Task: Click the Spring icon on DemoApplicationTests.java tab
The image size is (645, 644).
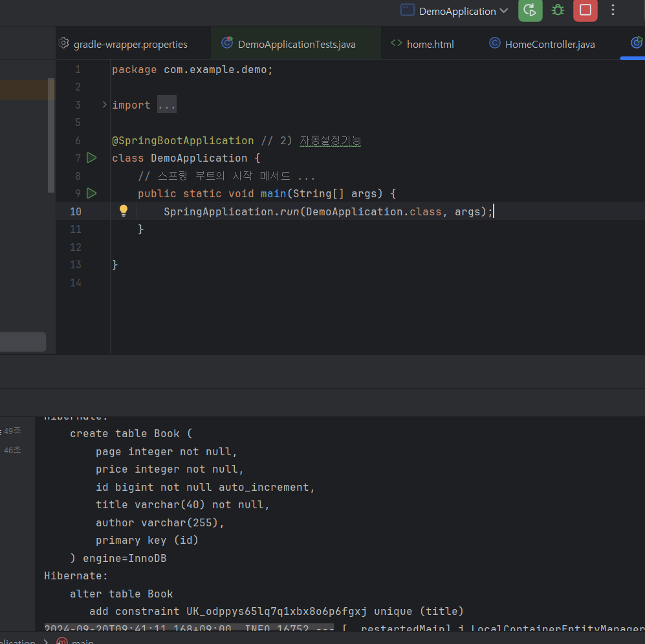Action: tap(226, 43)
